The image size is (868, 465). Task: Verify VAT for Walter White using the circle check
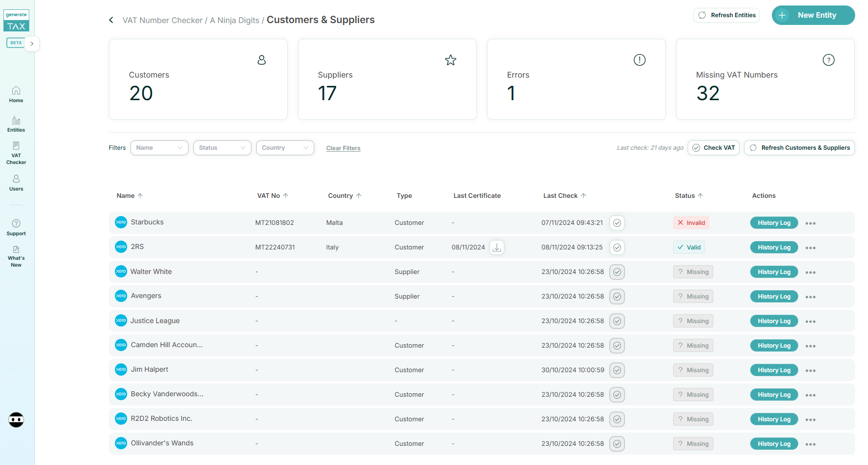[617, 272]
